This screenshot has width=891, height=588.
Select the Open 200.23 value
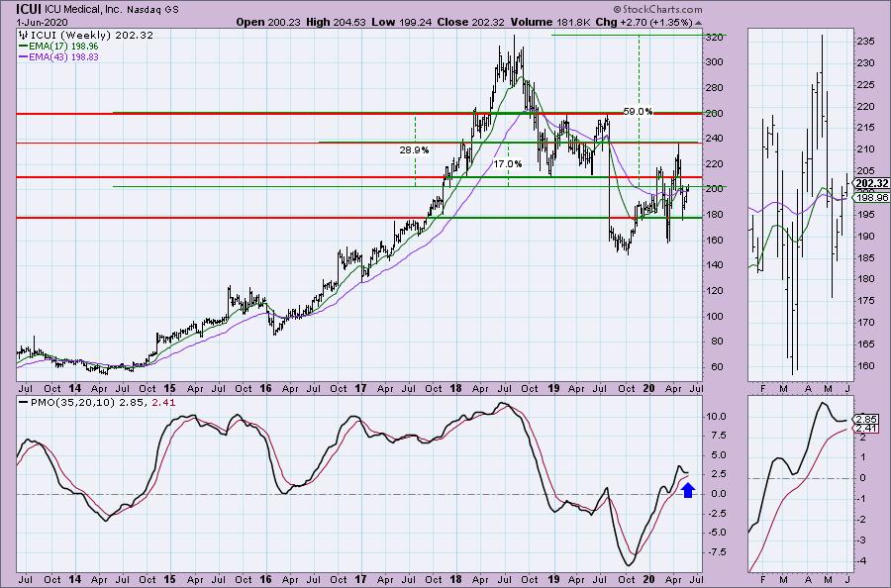[x=268, y=22]
